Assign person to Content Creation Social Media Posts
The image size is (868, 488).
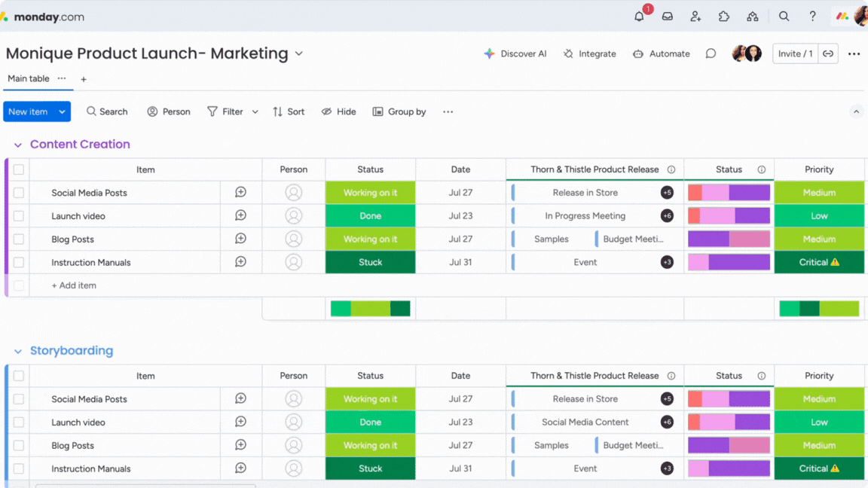click(293, 193)
